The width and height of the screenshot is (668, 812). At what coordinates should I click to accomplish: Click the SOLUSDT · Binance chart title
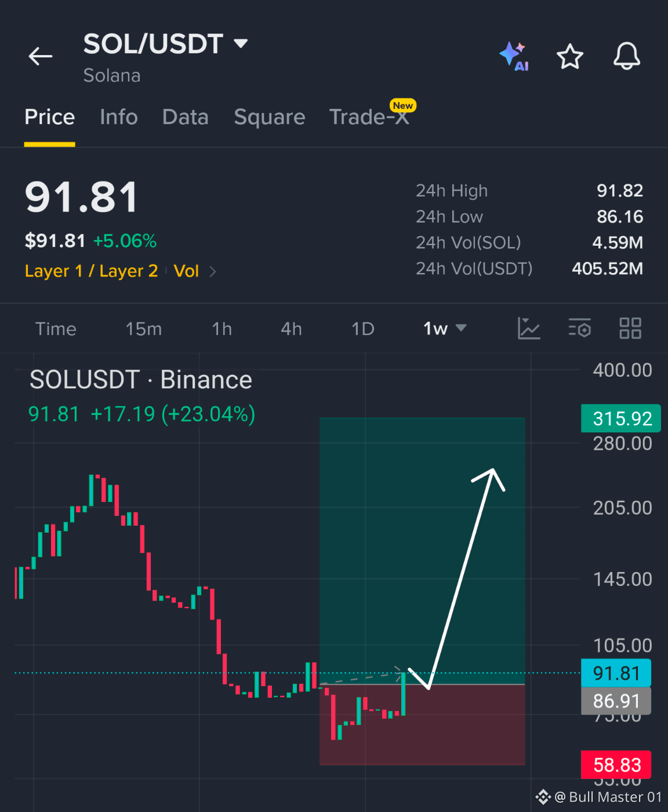tap(141, 380)
